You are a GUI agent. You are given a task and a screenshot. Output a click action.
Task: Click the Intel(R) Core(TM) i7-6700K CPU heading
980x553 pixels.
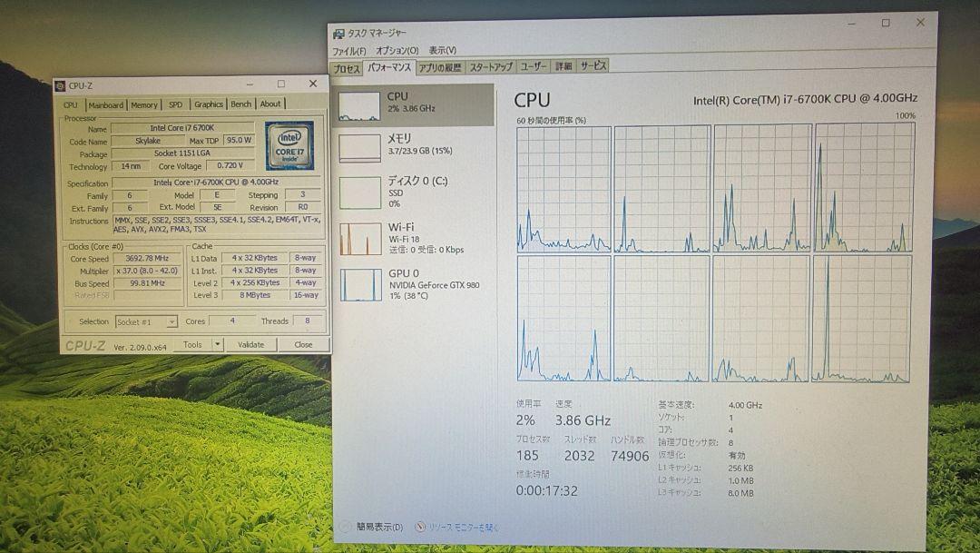point(805,99)
